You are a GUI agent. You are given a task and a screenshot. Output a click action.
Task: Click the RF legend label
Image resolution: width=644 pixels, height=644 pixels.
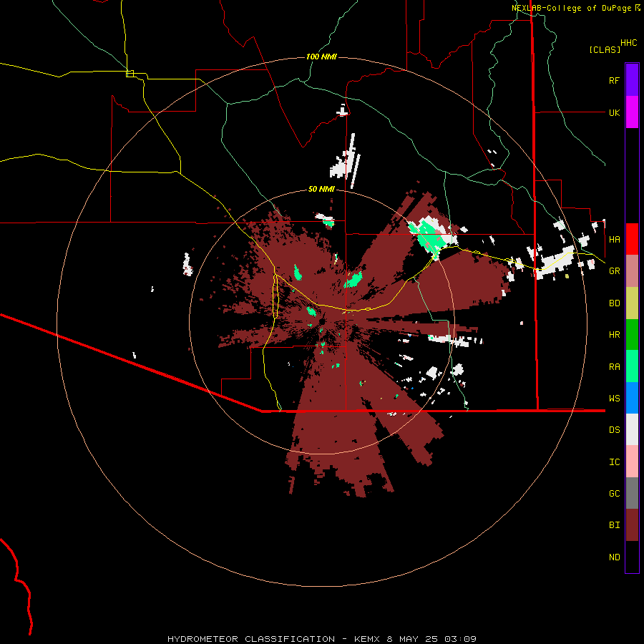pos(614,80)
